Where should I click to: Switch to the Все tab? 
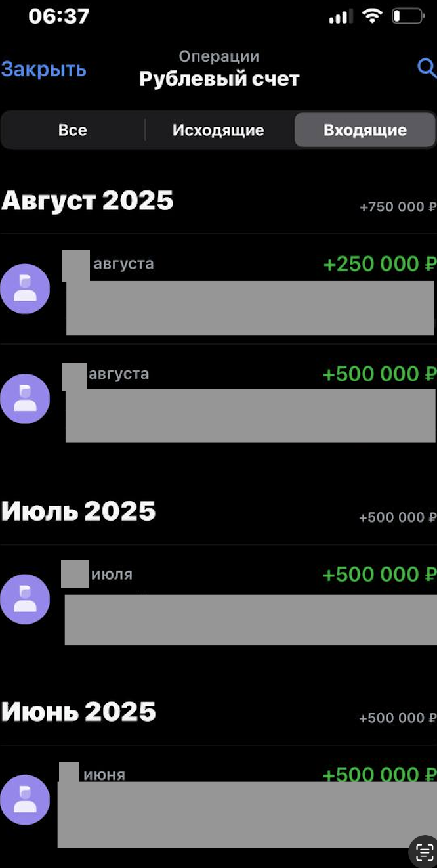[72, 130]
